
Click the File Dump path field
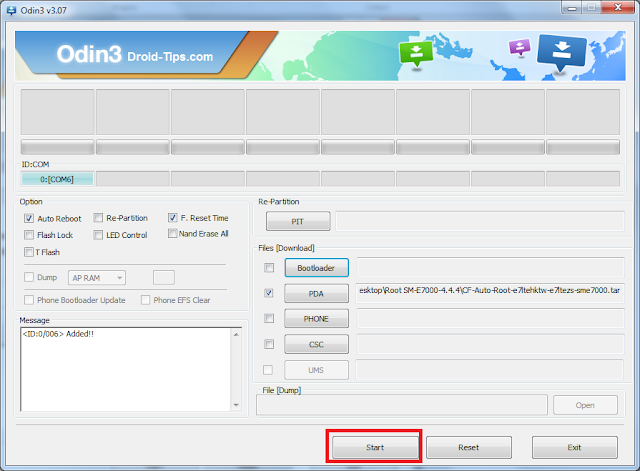tap(402, 405)
